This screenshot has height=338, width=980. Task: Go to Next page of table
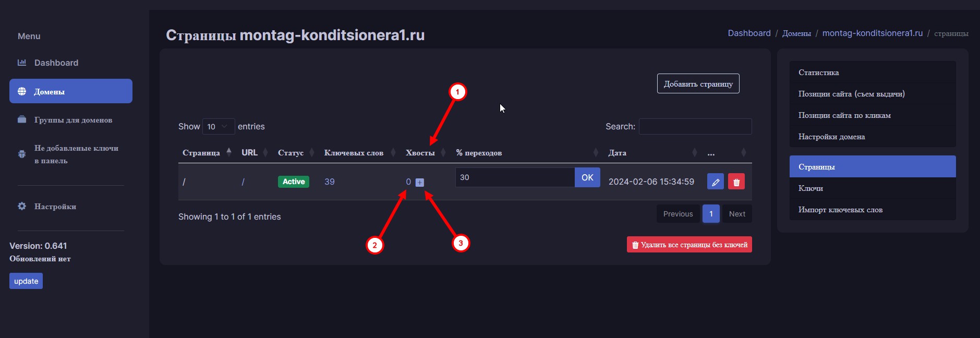(737, 214)
